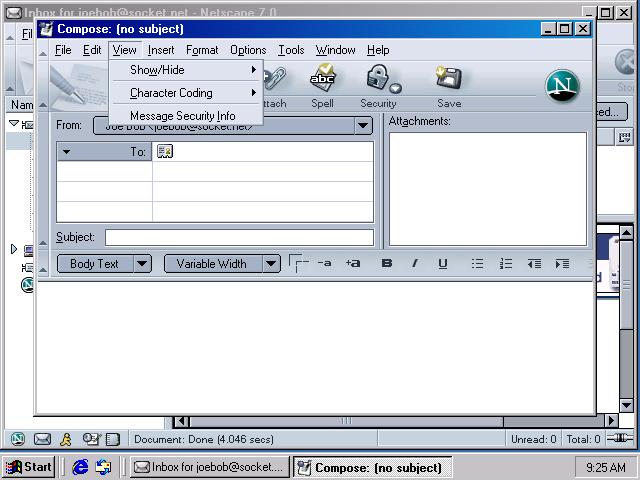Apply numbered list
The height and width of the screenshot is (480, 640).
506,264
